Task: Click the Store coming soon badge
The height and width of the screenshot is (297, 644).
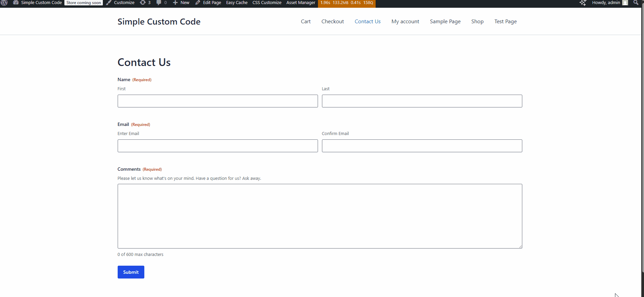Action: click(x=84, y=2)
